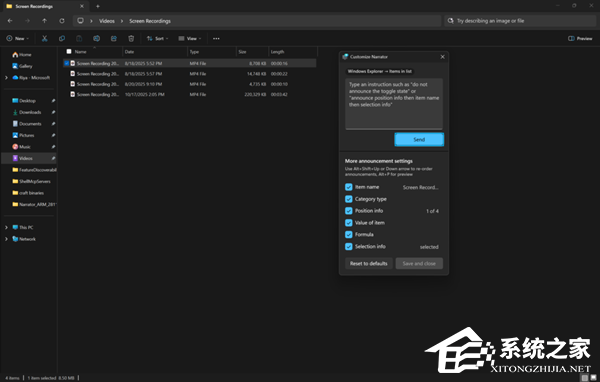
Task: Add a new tab with plus icon
Action: point(98,6)
